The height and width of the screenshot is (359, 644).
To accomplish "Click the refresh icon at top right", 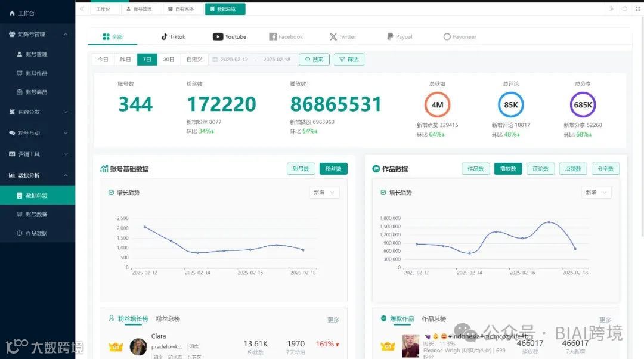I will tap(625, 8).
